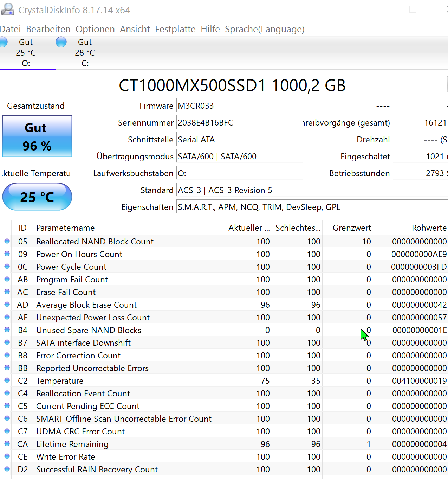Screen dimensions: 448x479
Task: Click status dot for Average Block Erase Count
Action: pos(7,305)
